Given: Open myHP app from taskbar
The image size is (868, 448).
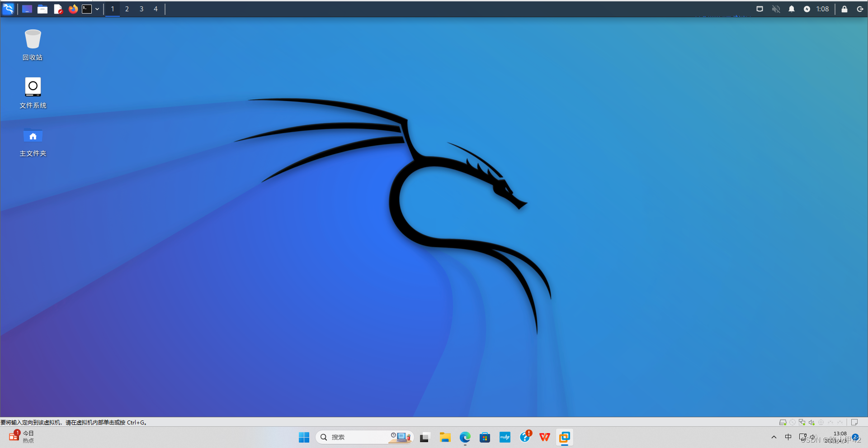Looking at the screenshot, I should click(505, 437).
